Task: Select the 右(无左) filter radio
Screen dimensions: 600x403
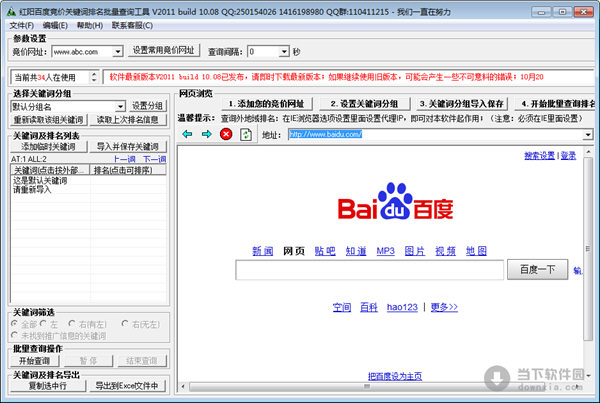Action: (125, 324)
